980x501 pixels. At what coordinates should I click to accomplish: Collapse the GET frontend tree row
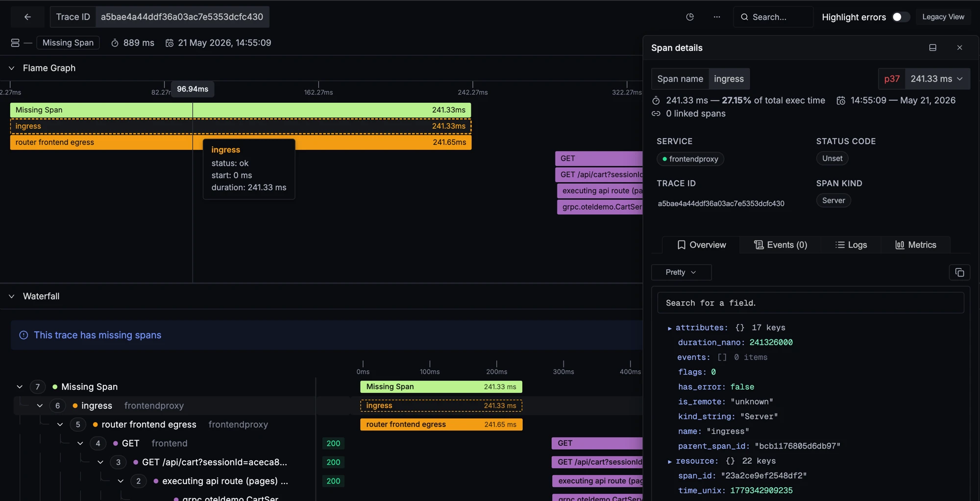(80, 443)
